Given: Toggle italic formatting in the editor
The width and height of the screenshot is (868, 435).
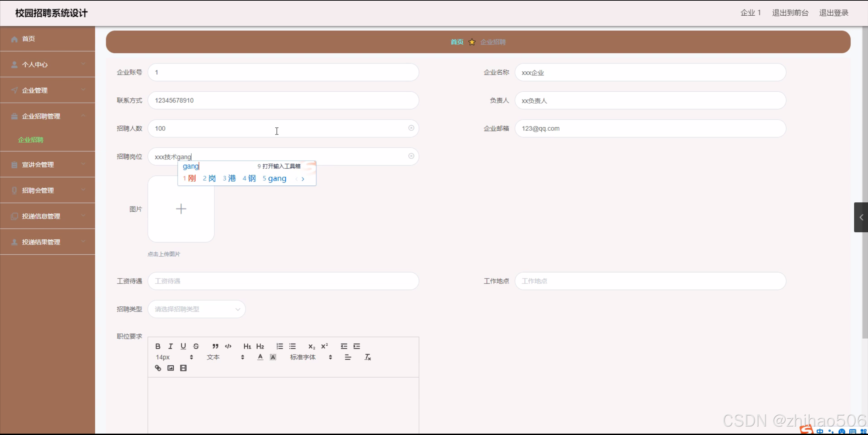Looking at the screenshot, I should coord(171,346).
